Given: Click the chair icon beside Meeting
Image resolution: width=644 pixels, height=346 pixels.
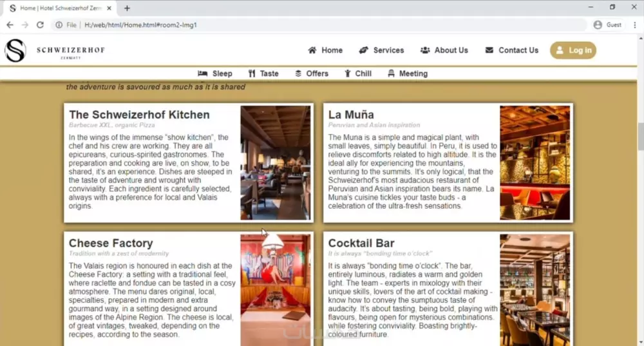Looking at the screenshot, I should [x=391, y=73].
